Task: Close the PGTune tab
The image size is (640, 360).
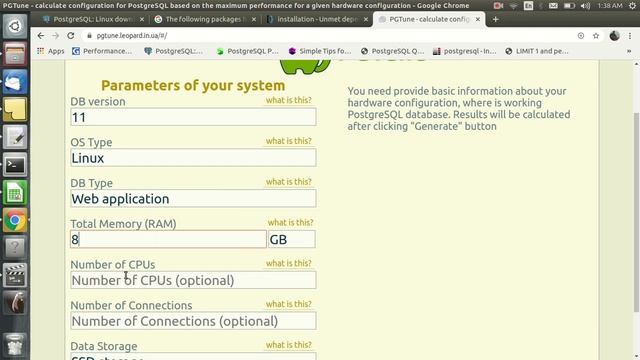Action: [478, 19]
